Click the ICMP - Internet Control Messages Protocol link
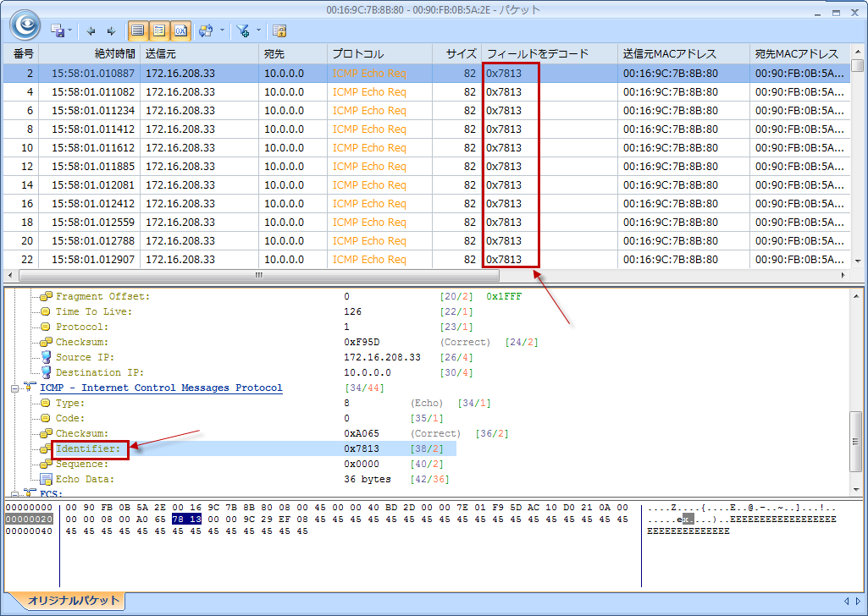This screenshot has width=868, height=616. coord(161,388)
